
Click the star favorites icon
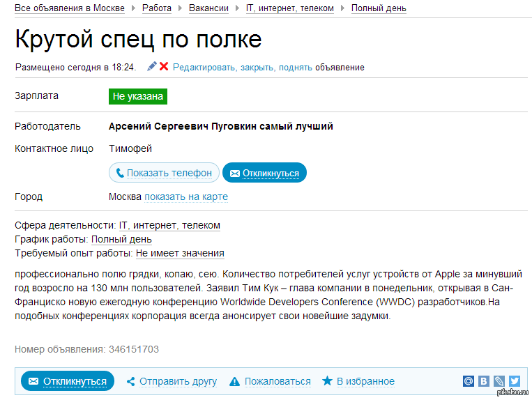tap(327, 380)
